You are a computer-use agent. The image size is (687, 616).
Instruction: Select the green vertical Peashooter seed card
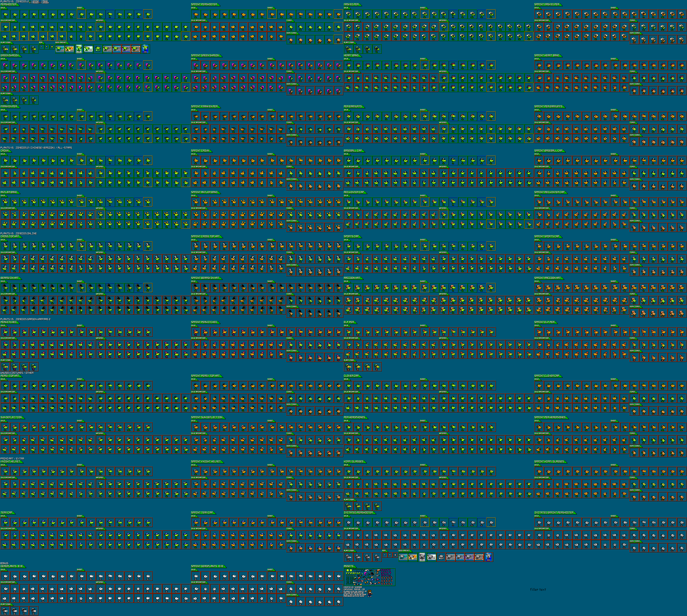tap(79, 49)
